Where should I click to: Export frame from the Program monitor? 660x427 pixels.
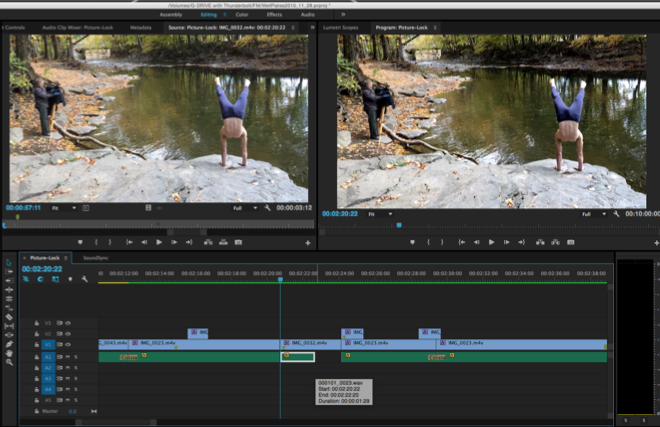(570, 242)
